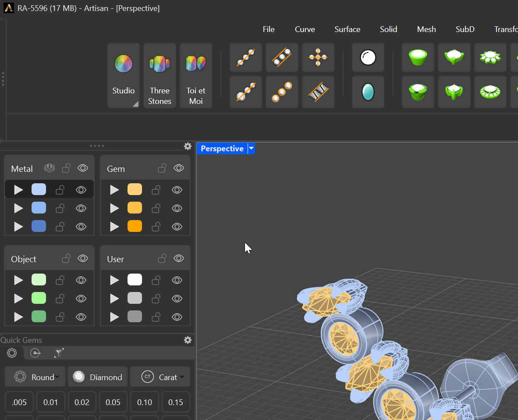Screen dimensions: 518x420
Task: Hide the lightest blue Metal layer
Action: coord(81,190)
